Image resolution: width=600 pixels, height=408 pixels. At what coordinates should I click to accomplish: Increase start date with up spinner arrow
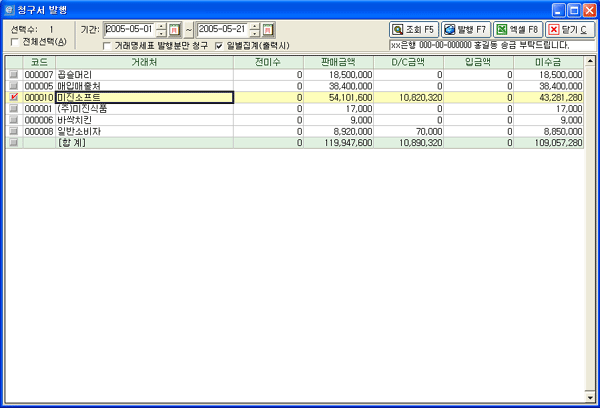[162, 26]
